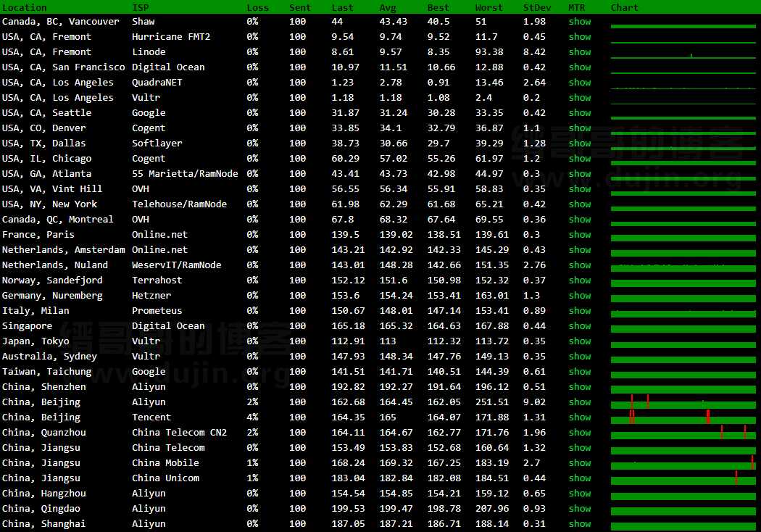Click the "QuadraNET" ISP name
The image size is (761, 532).
coord(157,83)
